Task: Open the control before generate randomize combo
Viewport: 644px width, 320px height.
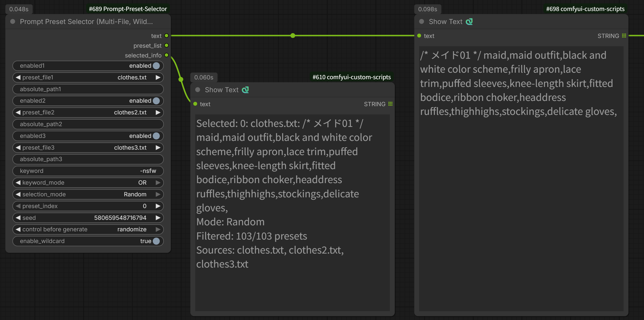Action: coord(88,229)
